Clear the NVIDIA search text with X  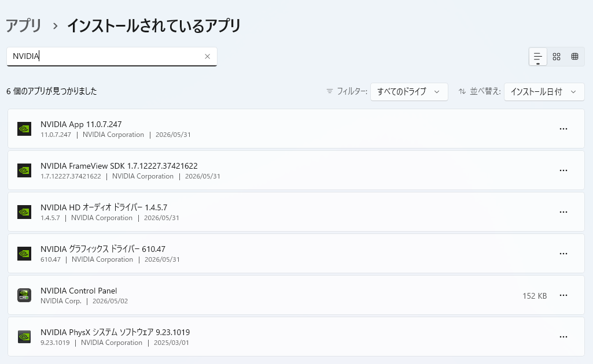(x=207, y=57)
